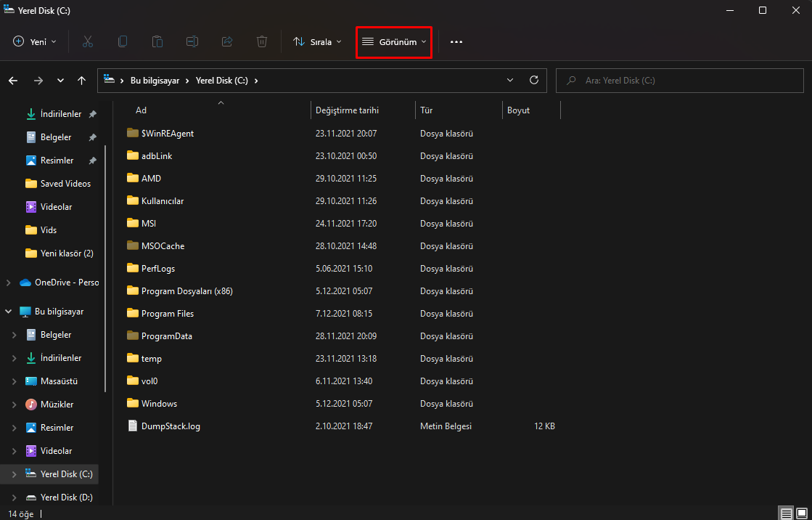Click the Share icon in toolbar
812x520 pixels.
227,42
